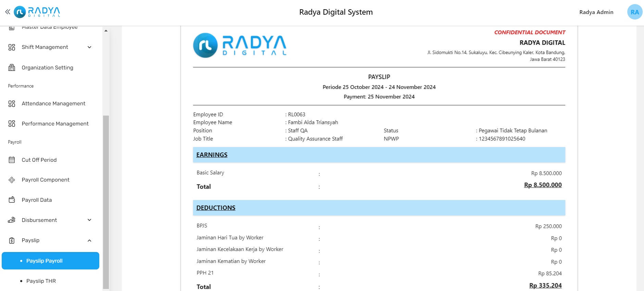This screenshot has width=644, height=291.
Task: Click the Performance Management grid icon
Action: pyautogui.click(x=12, y=124)
